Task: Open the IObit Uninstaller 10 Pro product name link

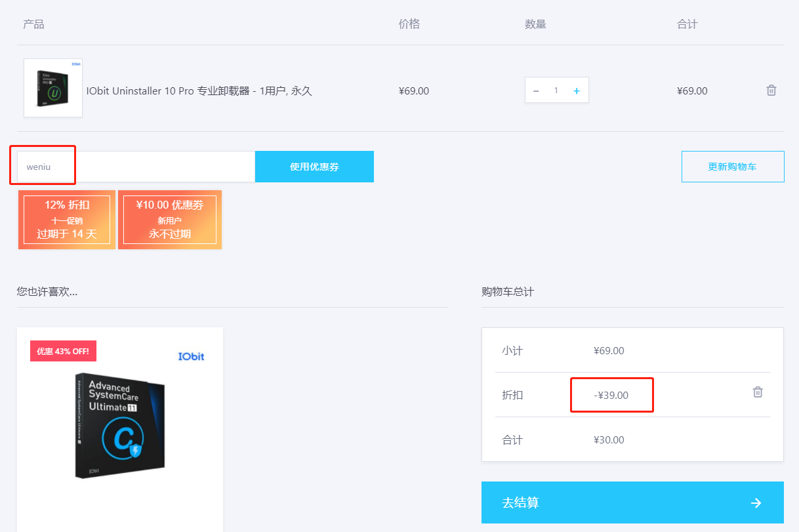Action: coord(199,91)
